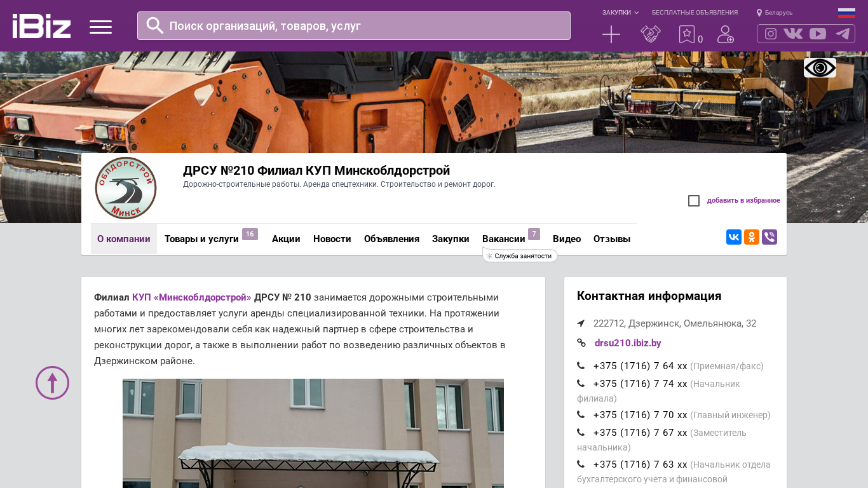Open the handshake partners icon

point(651,34)
